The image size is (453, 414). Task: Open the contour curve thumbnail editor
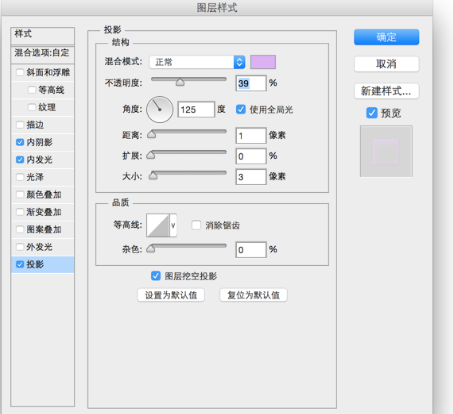pyautogui.click(x=158, y=225)
